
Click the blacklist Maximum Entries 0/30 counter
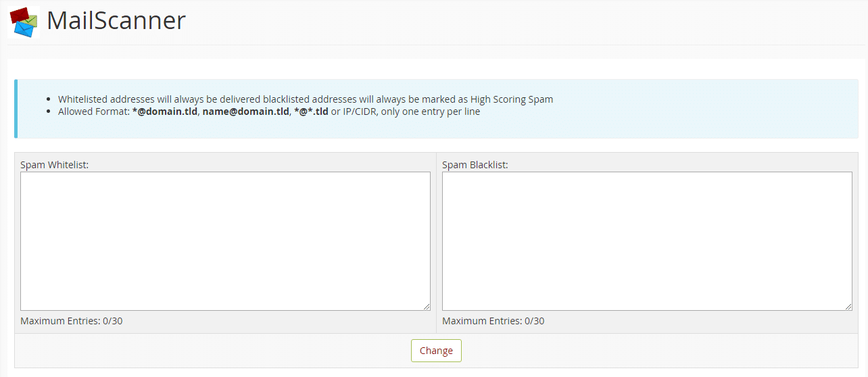click(x=493, y=321)
